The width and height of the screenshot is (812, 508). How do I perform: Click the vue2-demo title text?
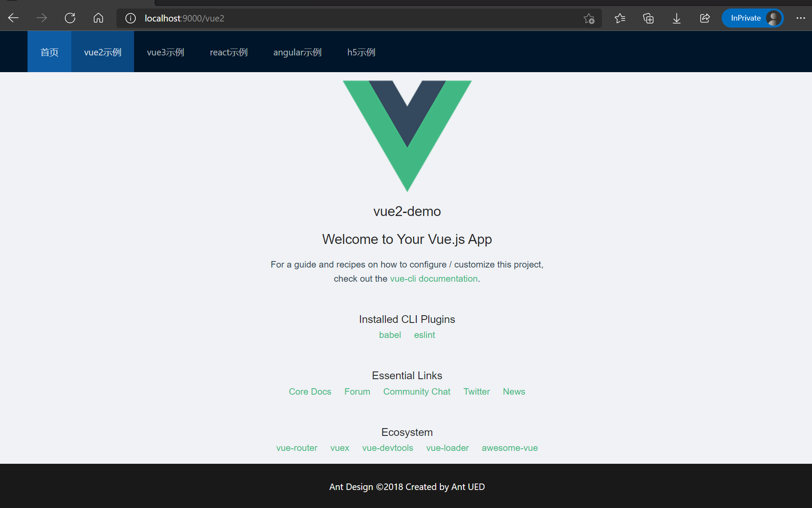[407, 211]
